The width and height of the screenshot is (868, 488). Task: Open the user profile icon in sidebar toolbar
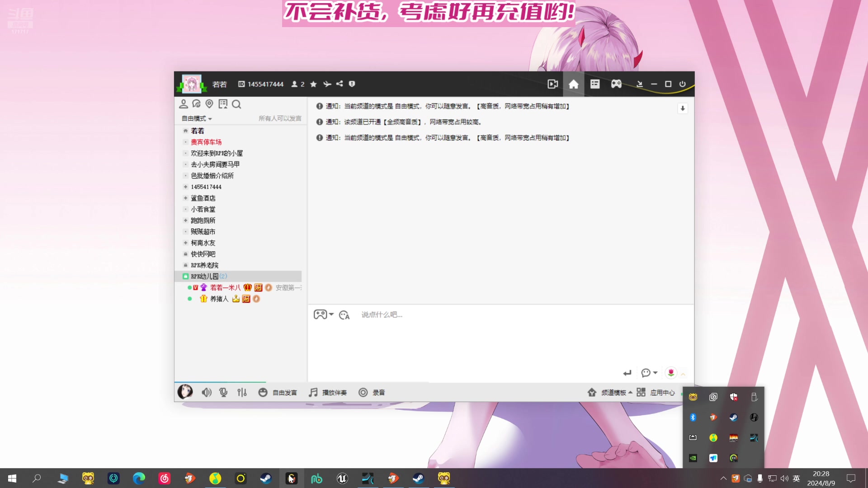184,104
